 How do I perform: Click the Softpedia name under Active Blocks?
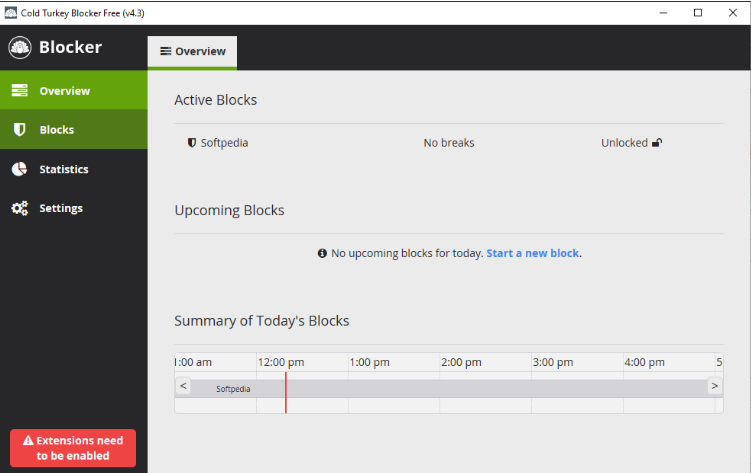(x=224, y=143)
